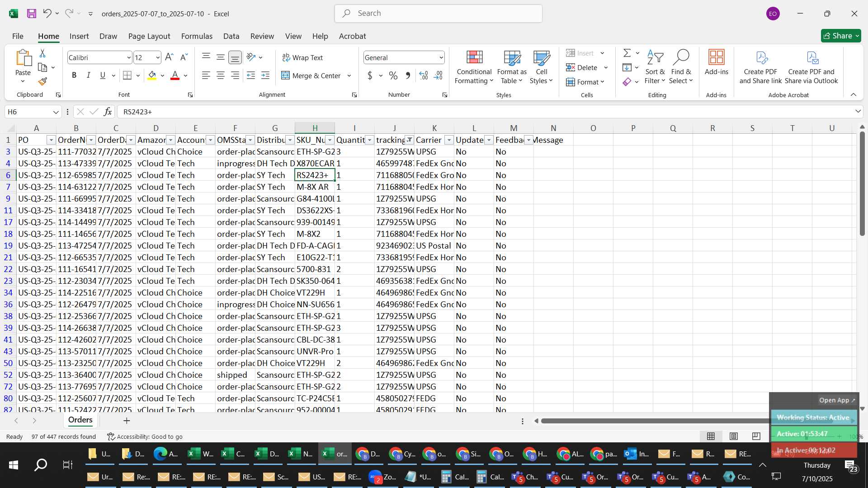Toggle Merge & Center
This screenshot has height=488, width=868.
coord(311,75)
